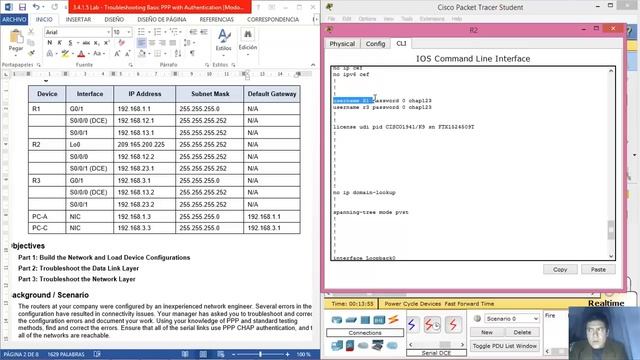Switch to the INSERTAR ribbon tab
The width and height of the screenshot is (640, 360).
point(78,19)
